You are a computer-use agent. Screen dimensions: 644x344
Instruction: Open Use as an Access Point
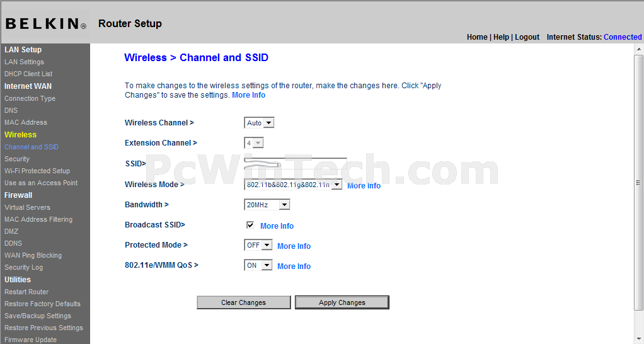[41, 183]
